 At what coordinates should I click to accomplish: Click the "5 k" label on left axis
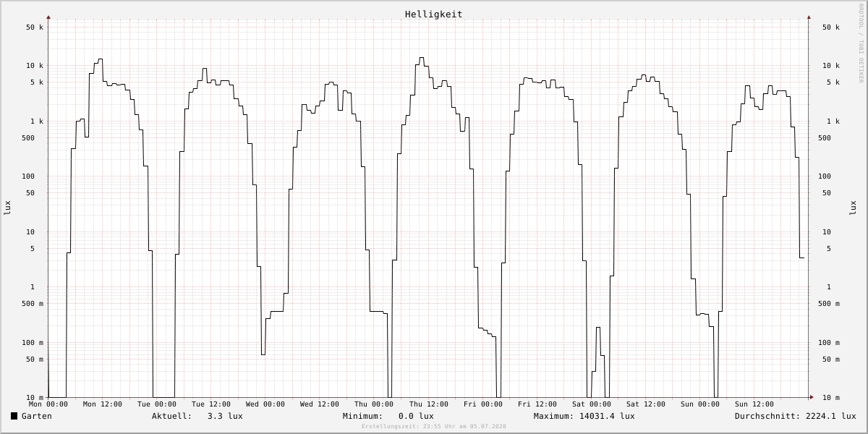click(37, 82)
